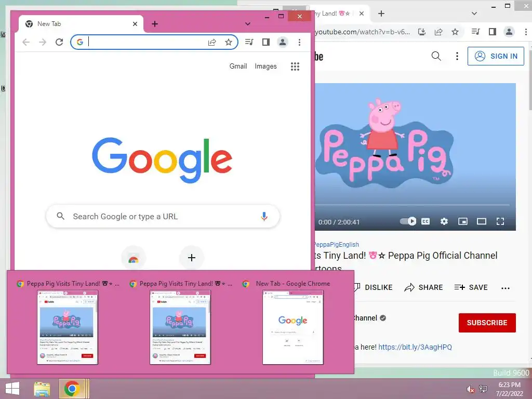Enable miniplayer on video

[463, 221]
